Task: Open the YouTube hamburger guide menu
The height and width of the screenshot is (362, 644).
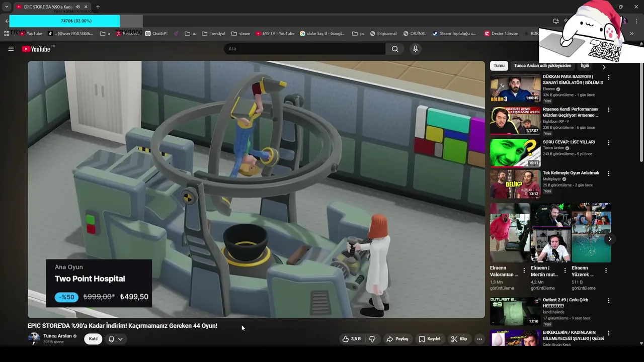Action: (x=11, y=49)
